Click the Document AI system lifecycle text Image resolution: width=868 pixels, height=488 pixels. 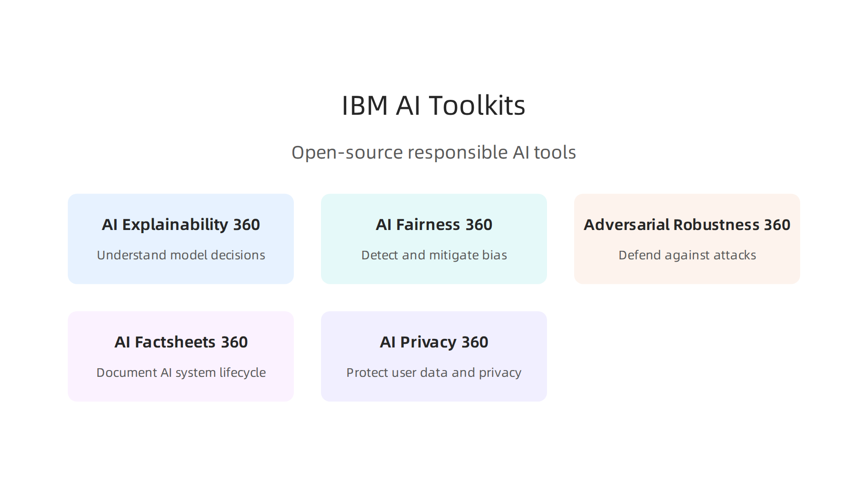tap(181, 373)
